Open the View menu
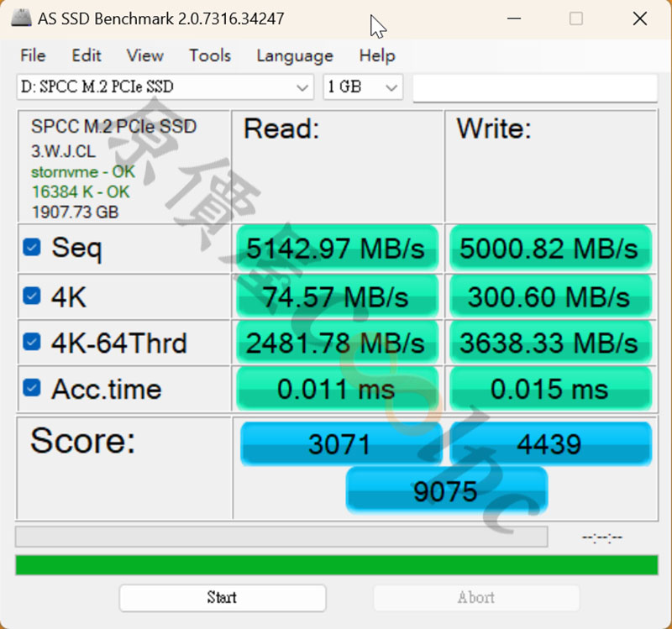 click(144, 55)
